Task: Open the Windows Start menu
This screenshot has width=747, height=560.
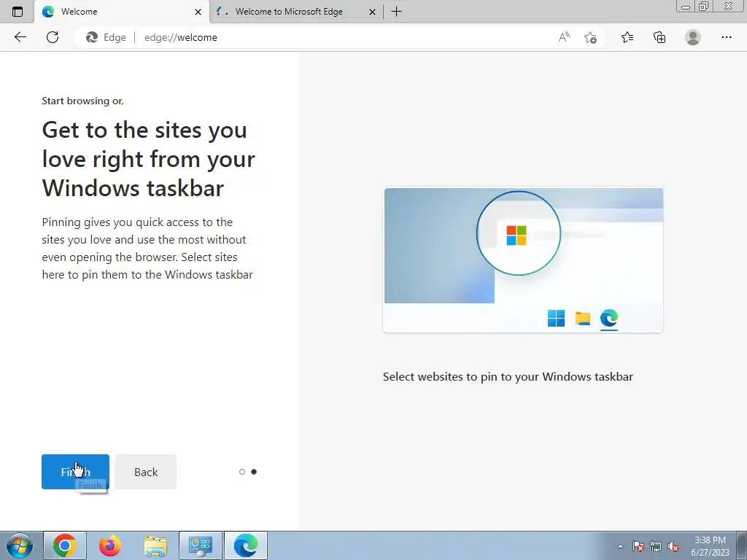Action: click(20, 545)
